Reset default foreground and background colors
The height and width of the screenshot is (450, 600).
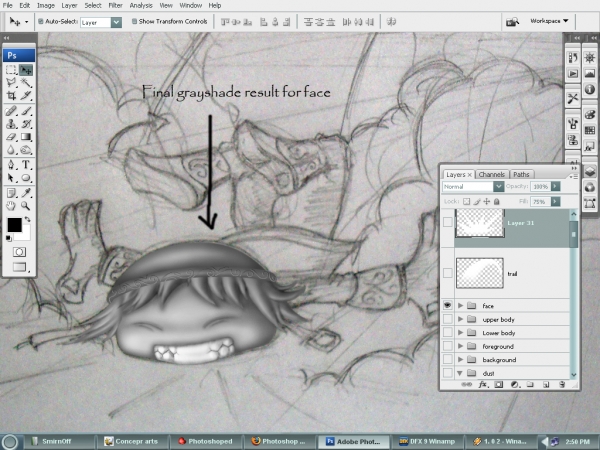click(8, 239)
